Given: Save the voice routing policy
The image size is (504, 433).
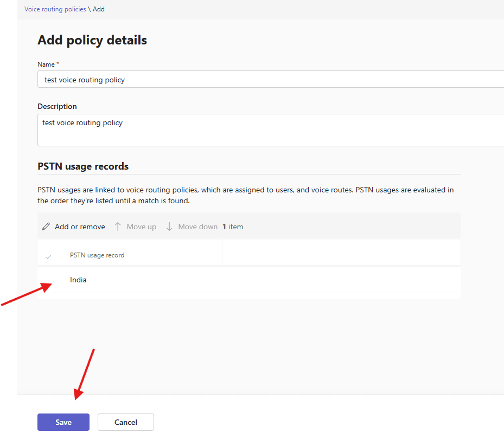Looking at the screenshot, I should click(63, 422).
